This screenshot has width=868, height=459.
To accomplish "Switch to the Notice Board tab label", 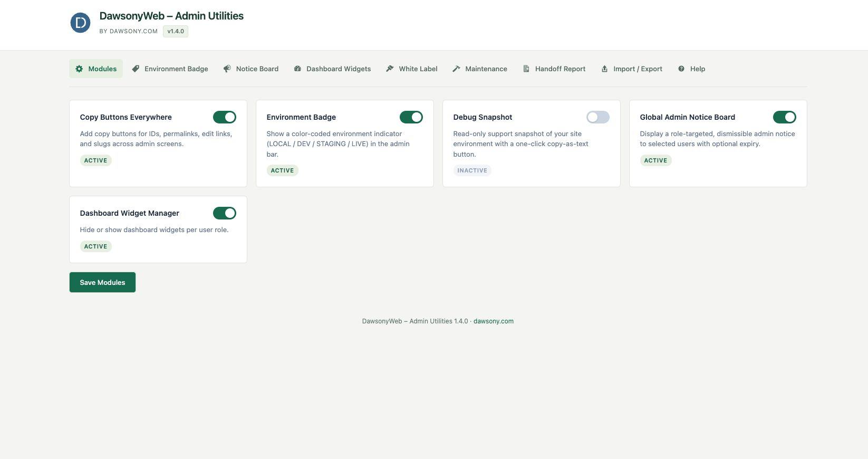I will [257, 69].
